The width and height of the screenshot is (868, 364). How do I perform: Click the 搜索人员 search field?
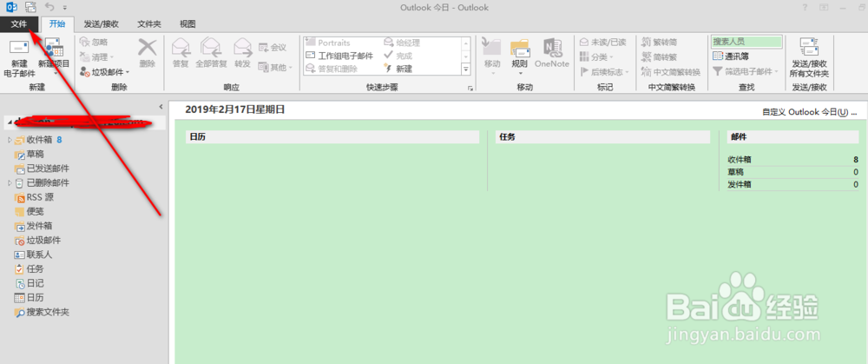click(746, 42)
